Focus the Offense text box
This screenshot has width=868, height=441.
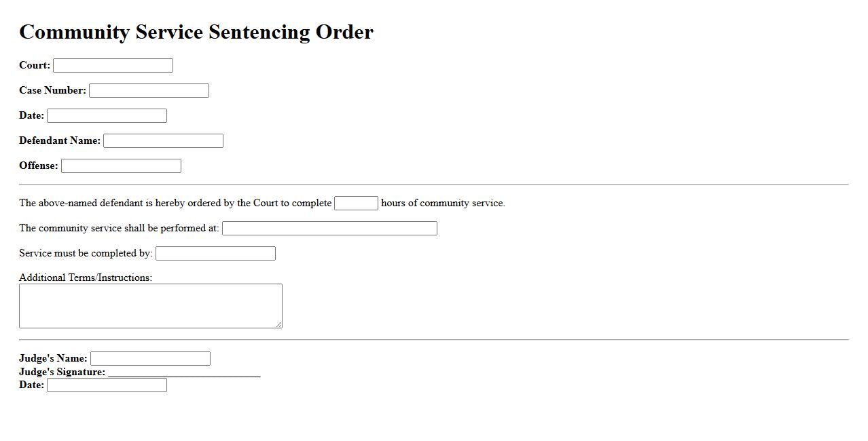121,166
